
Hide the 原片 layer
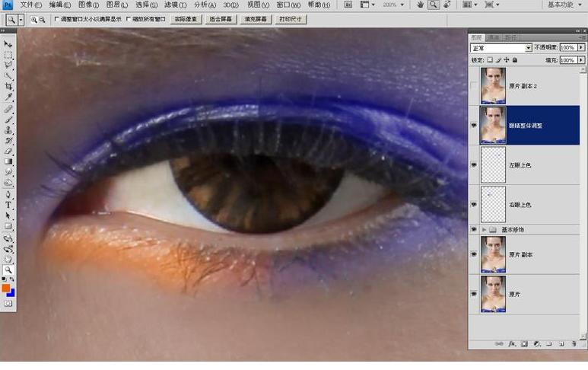pyautogui.click(x=474, y=294)
